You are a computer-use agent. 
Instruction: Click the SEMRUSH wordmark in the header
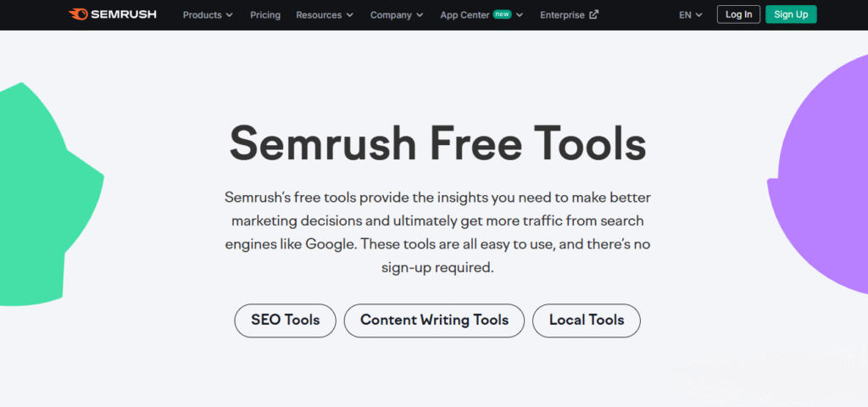(124, 14)
